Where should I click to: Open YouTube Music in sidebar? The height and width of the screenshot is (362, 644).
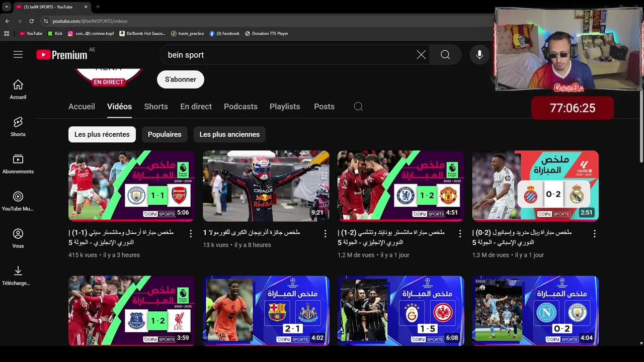click(18, 201)
